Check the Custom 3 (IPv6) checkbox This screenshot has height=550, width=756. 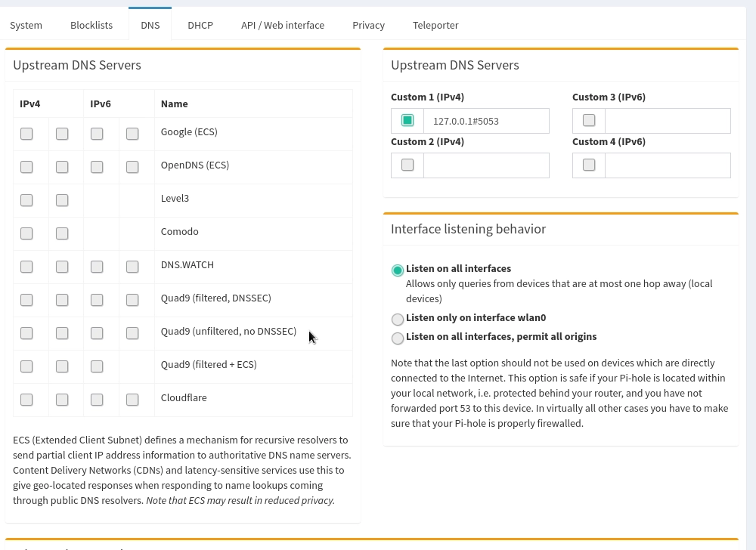(x=589, y=120)
